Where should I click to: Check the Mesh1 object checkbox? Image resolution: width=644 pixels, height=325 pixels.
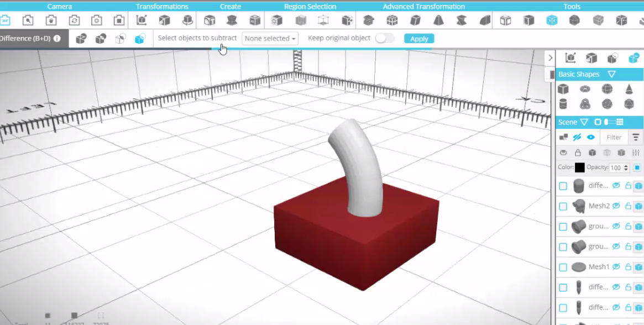coord(563,267)
